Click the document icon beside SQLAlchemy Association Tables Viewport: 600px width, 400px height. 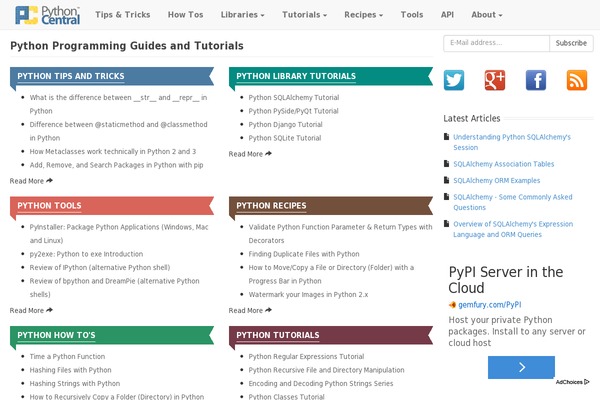(x=446, y=163)
